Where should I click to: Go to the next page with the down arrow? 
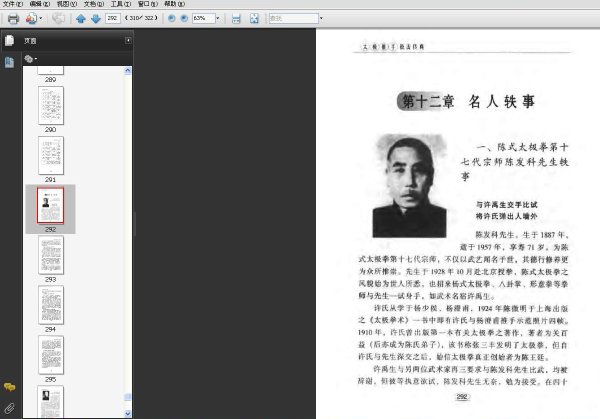pos(96,18)
